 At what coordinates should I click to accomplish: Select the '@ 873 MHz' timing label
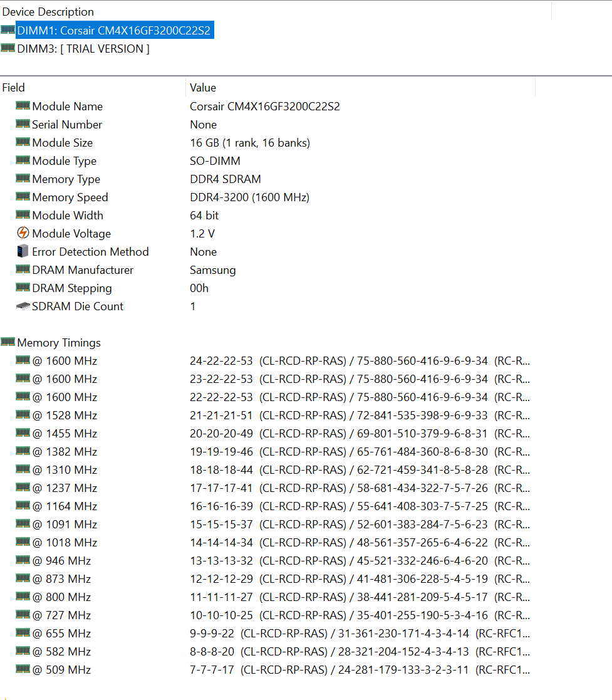(x=61, y=579)
